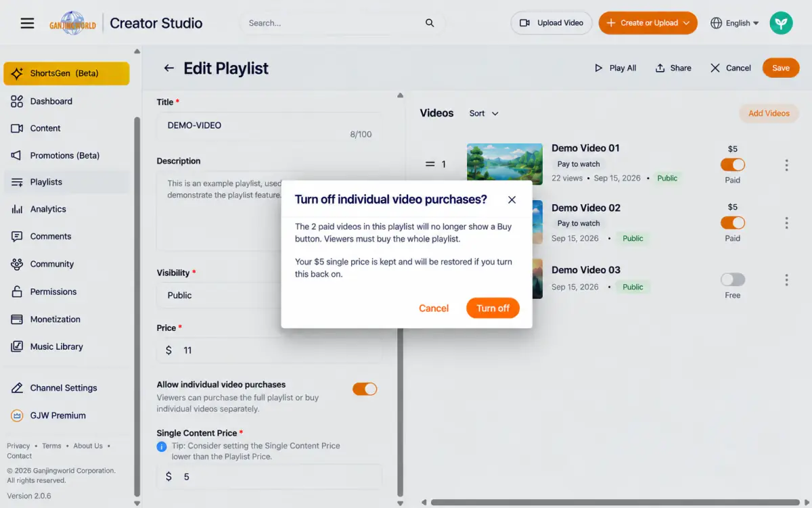The image size is (812, 508).
Task: Open Monetization in the sidebar
Action: [66, 319]
